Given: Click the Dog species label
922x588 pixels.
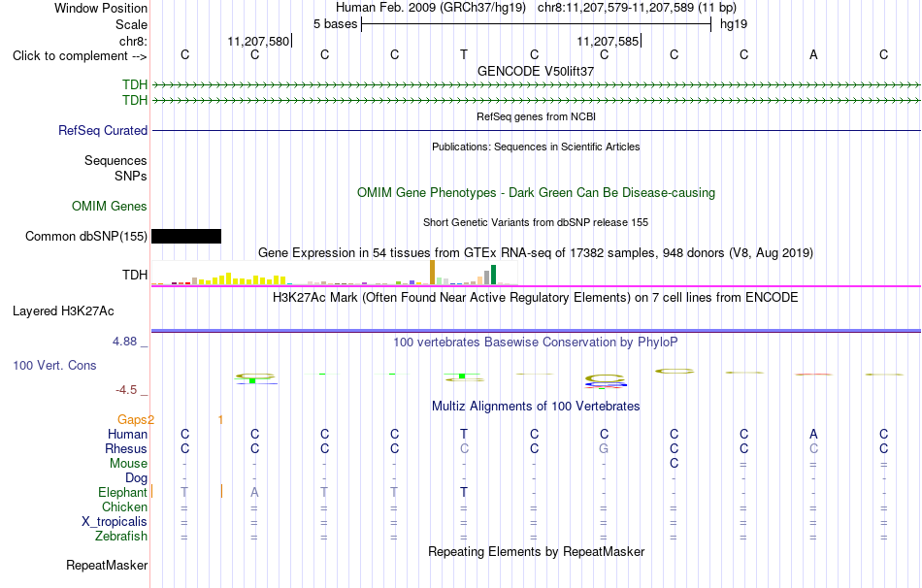Looking at the screenshot, I should [x=136, y=478].
